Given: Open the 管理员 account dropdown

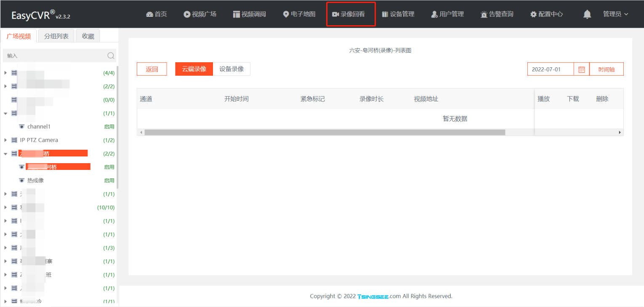Looking at the screenshot, I should tap(615, 14).
